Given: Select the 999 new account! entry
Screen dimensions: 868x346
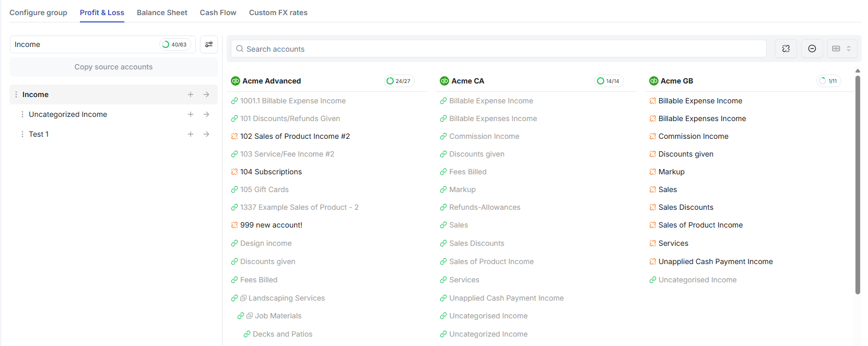Looking at the screenshot, I should click(x=271, y=225).
